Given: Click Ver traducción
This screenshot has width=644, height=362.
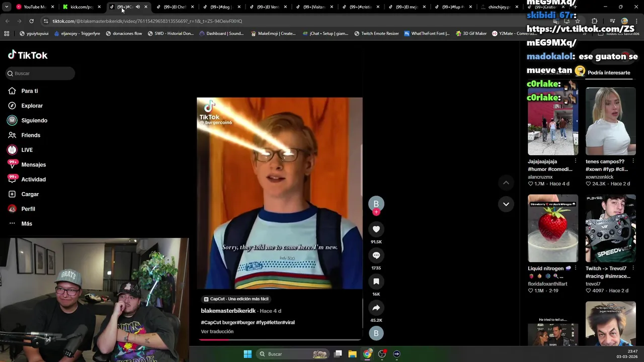Looking at the screenshot, I should pyautogui.click(x=217, y=331).
